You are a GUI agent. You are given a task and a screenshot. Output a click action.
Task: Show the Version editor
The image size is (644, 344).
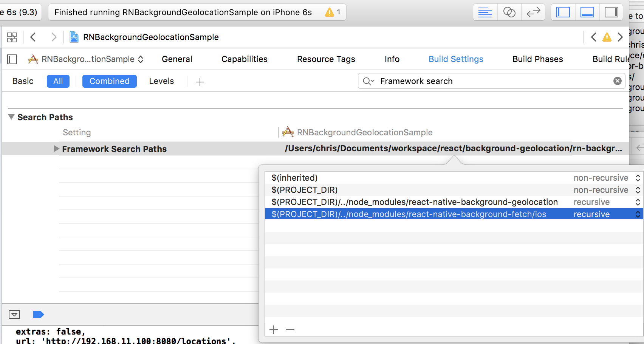pos(533,12)
